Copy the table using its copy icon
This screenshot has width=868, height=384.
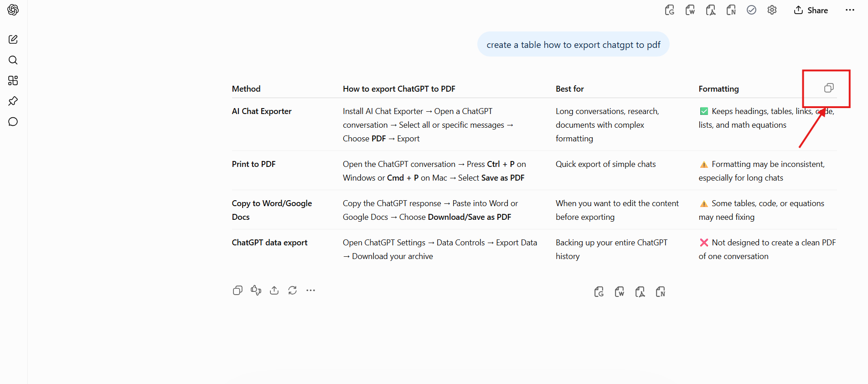pos(829,88)
